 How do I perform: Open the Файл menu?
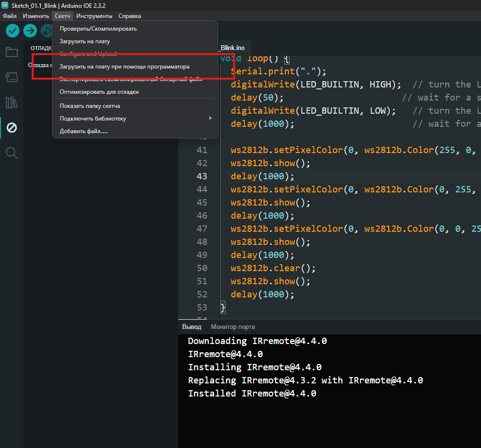click(10, 16)
